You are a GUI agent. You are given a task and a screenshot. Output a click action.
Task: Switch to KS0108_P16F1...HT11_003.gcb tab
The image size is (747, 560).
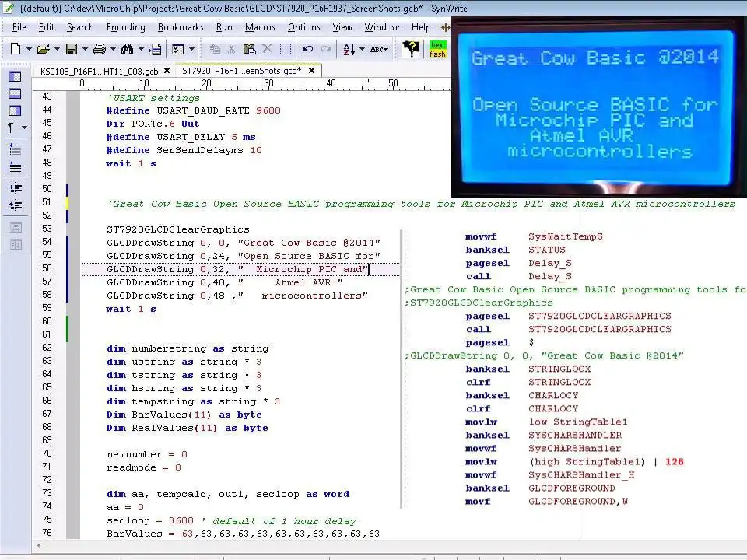pos(99,71)
